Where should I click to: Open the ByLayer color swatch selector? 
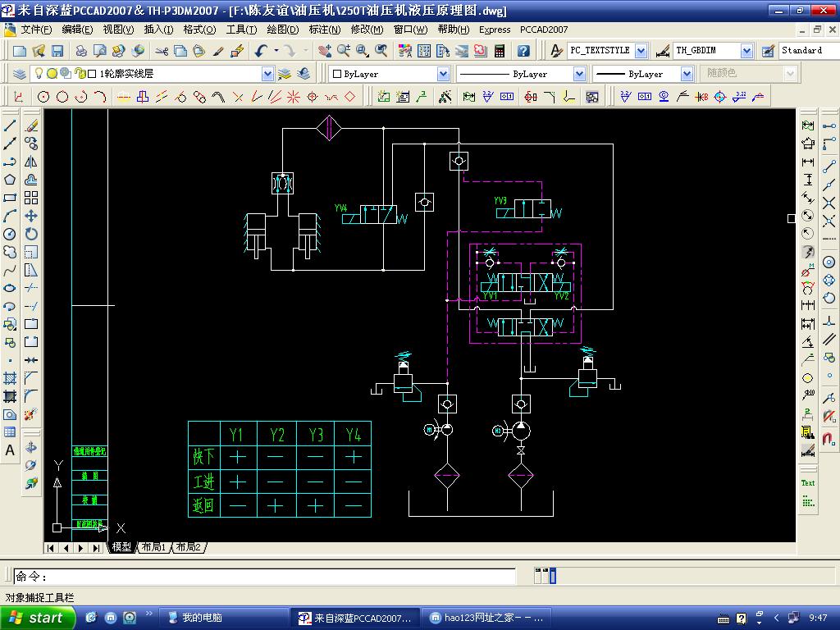click(390, 74)
